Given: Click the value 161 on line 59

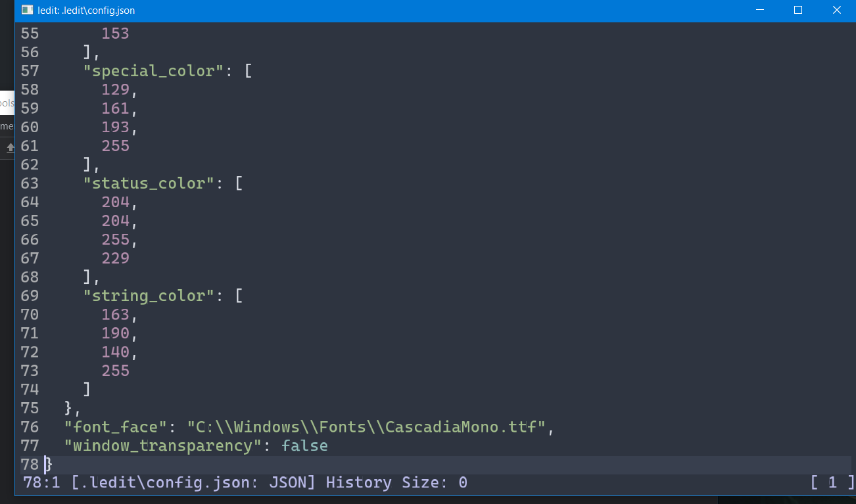Looking at the screenshot, I should pyautogui.click(x=115, y=108).
